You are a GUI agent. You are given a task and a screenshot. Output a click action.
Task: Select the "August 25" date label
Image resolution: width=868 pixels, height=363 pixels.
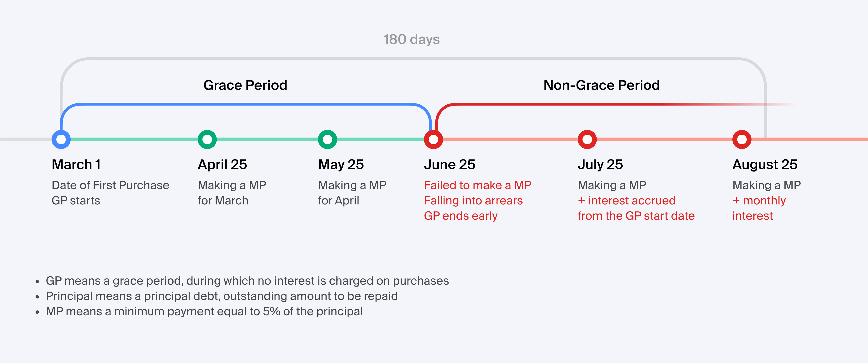tap(765, 165)
